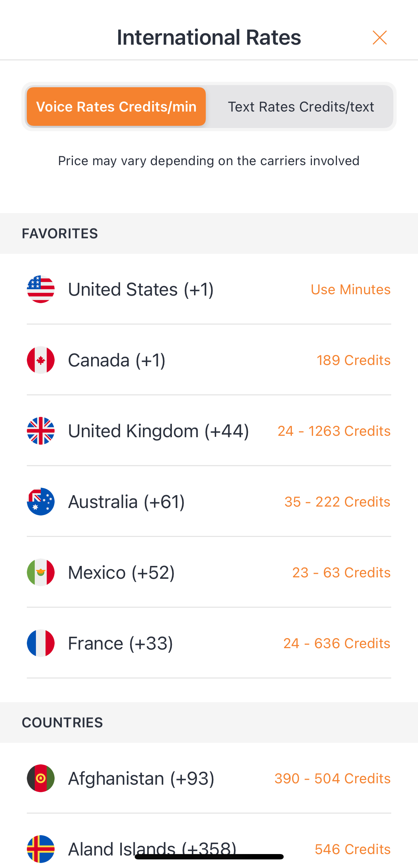418x868 pixels.
Task: Close the International Rates screen
Action: coord(379,38)
